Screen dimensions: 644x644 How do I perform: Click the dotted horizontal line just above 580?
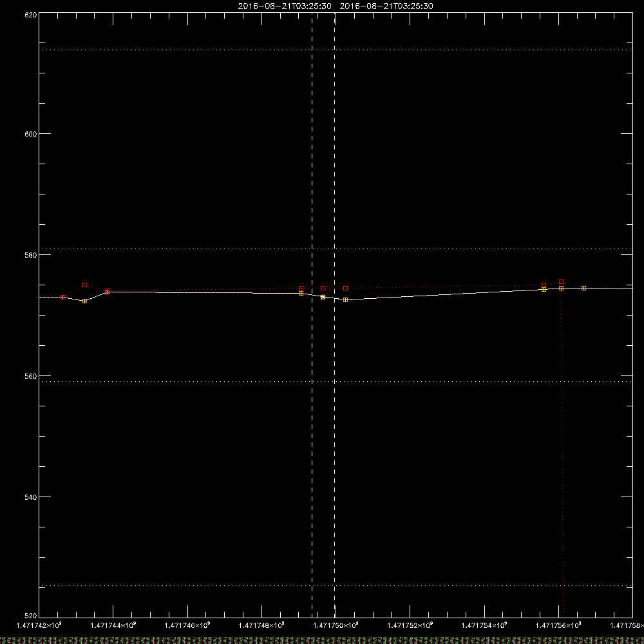pyautogui.click(x=336, y=249)
